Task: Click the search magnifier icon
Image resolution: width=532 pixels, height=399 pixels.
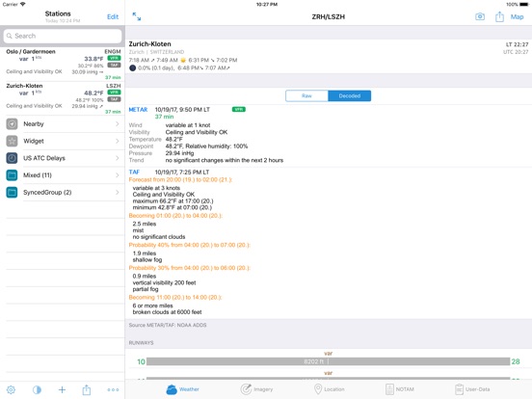Action: 10,36
